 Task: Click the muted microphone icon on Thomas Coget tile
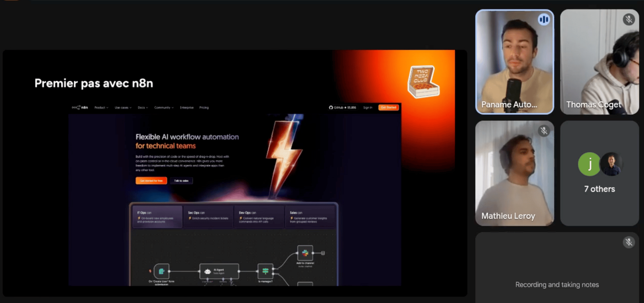click(x=629, y=19)
